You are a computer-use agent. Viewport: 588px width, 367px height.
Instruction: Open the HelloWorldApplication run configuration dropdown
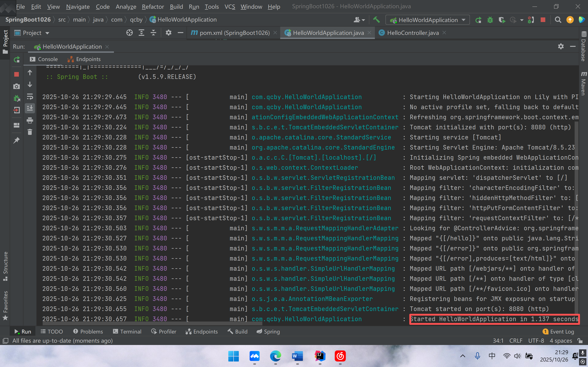coord(428,20)
